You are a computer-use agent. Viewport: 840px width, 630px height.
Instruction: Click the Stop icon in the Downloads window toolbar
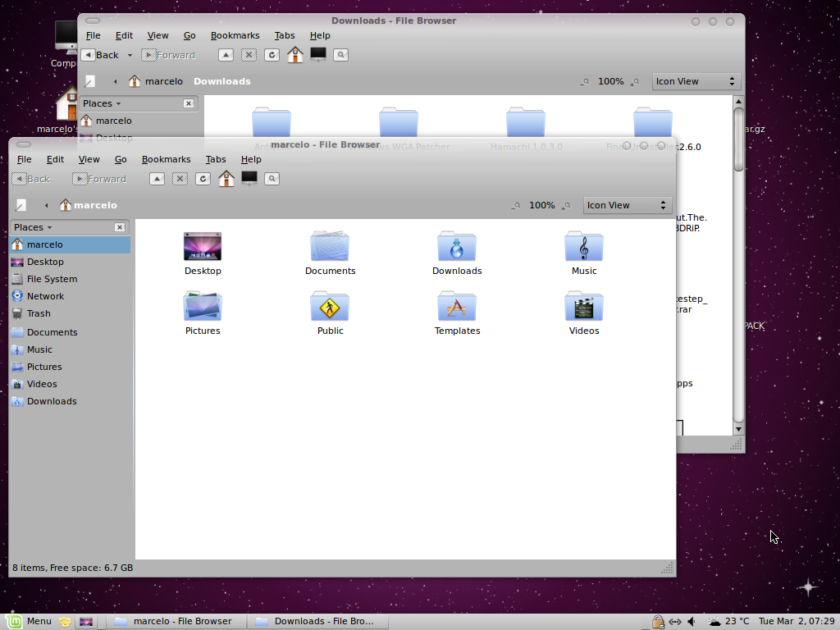[x=249, y=55]
